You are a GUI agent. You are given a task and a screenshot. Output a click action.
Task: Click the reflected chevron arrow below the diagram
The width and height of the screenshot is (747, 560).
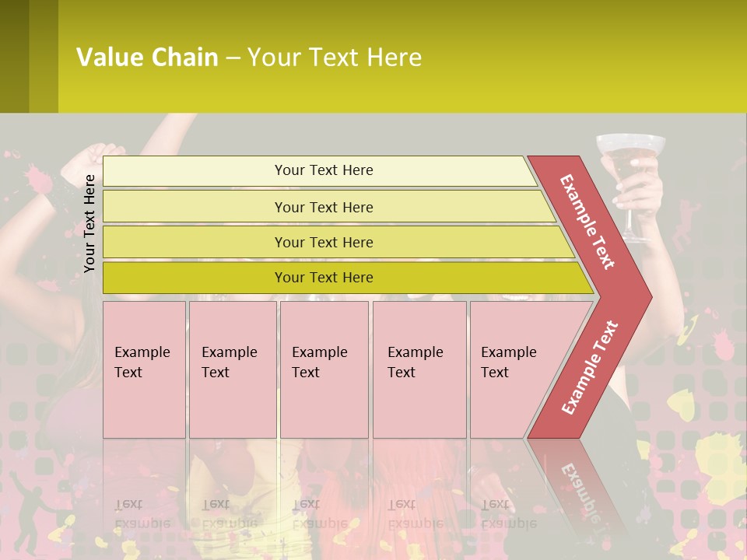click(577, 491)
